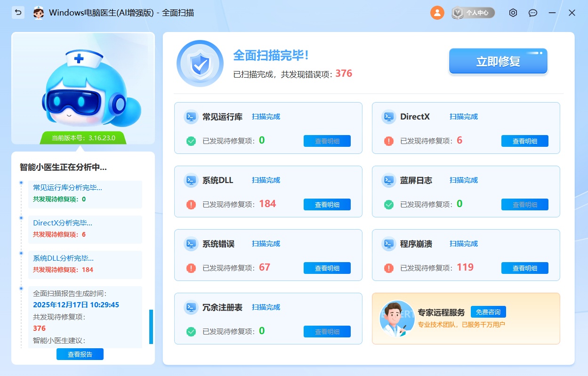Click the blue shield scan-complete icon

(x=200, y=64)
